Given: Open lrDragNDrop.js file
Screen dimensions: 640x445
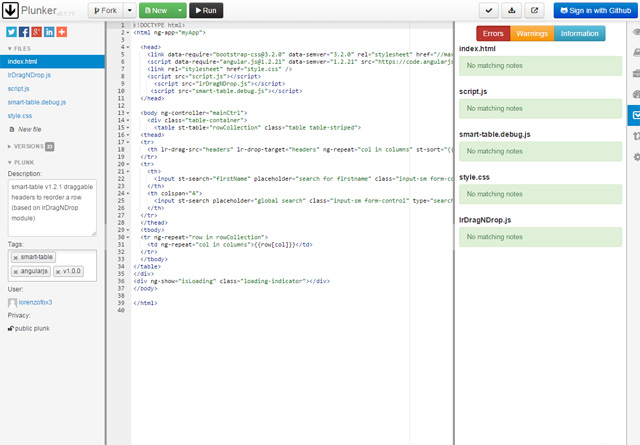Looking at the screenshot, I should (x=29, y=75).
